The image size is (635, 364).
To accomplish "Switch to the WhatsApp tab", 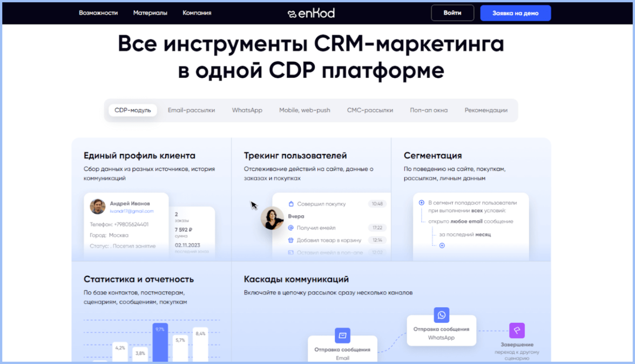I will pos(247,110).
